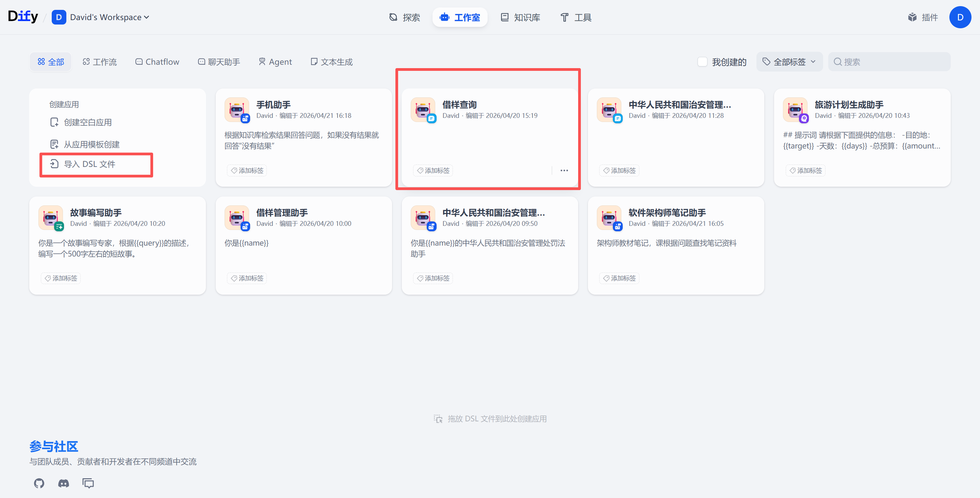The image size is (980, 498).
Task: Click the forum chat bubbles icon
Action: tap(88, 483)
